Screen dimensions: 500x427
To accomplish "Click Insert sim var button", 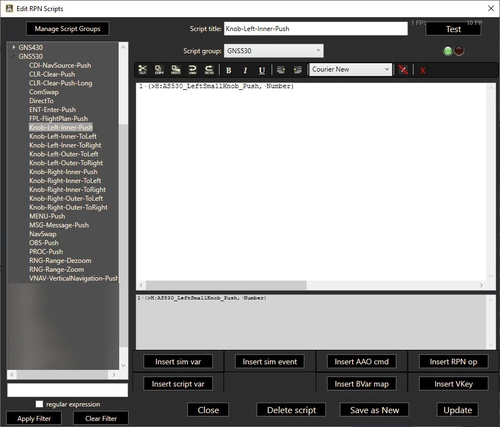I will click(x=178, y=362).
